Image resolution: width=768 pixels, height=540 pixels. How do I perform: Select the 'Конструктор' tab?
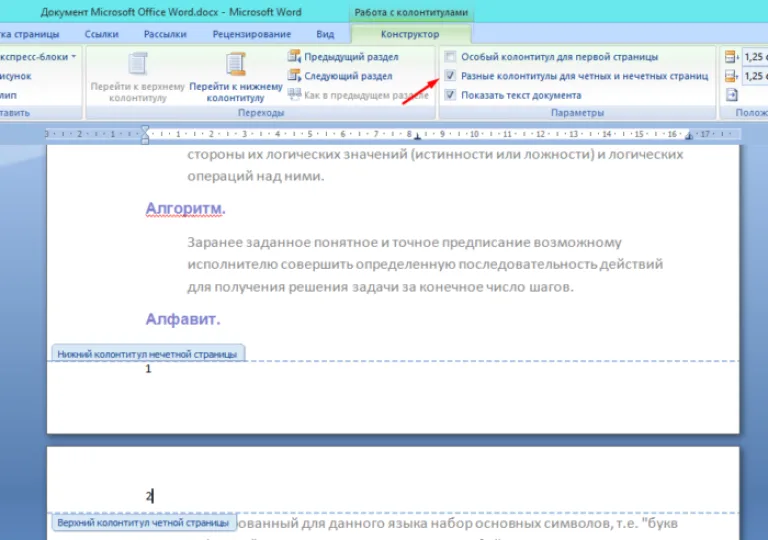coord(410,34)
